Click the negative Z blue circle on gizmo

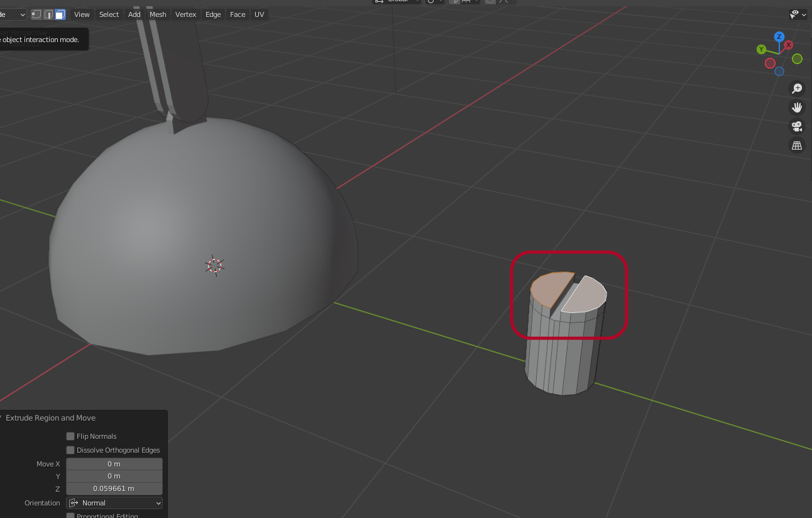click(779, 72)
